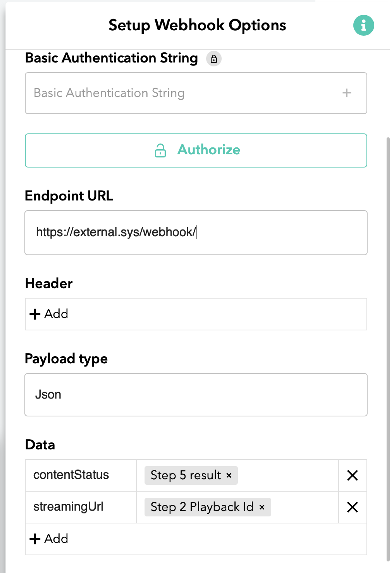392x573 pixels.
Task: Click the unlocked padlock icon inside Authorize
Action: click(160, 151)
